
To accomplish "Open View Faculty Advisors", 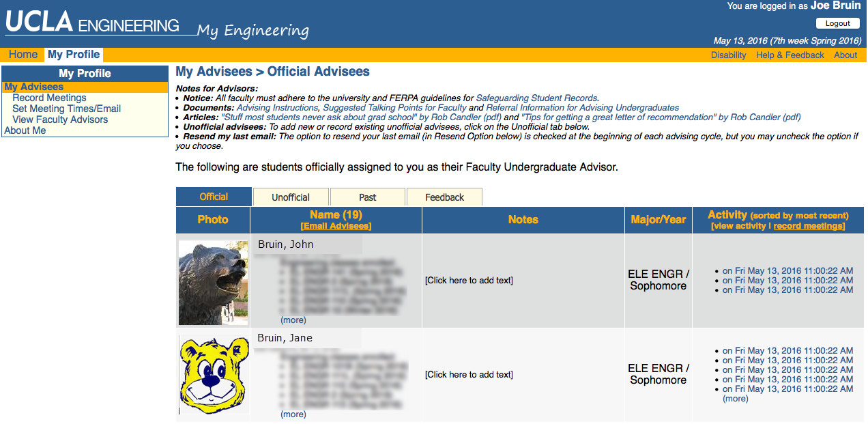I will [x=60, y=119].
